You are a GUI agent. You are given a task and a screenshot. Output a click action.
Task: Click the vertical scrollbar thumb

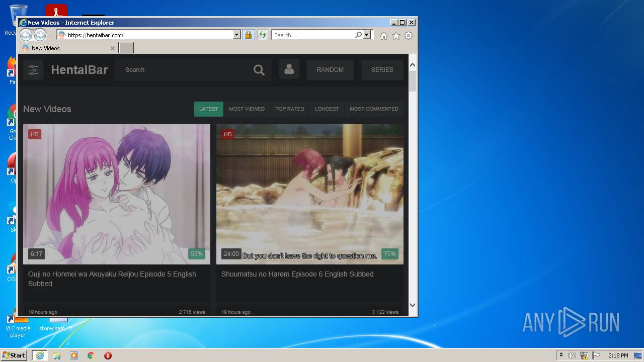(x=413, y=81)
